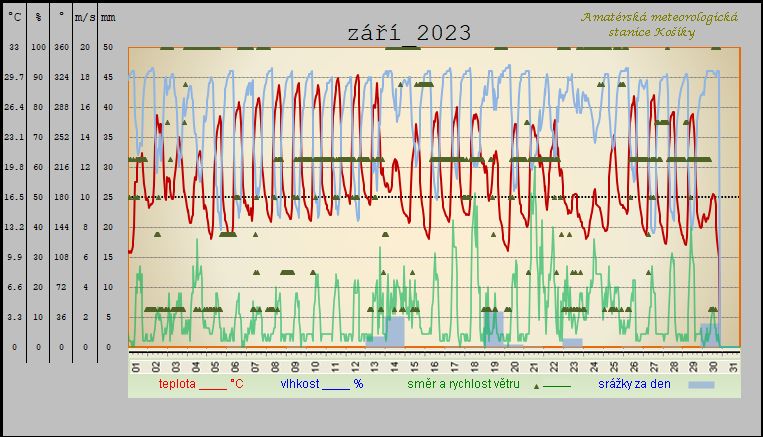Click the srážky za den legend label

[640, 383]
